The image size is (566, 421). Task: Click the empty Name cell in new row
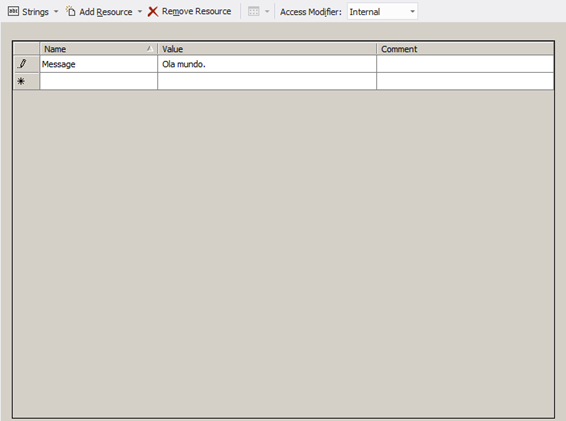point(99,81)
